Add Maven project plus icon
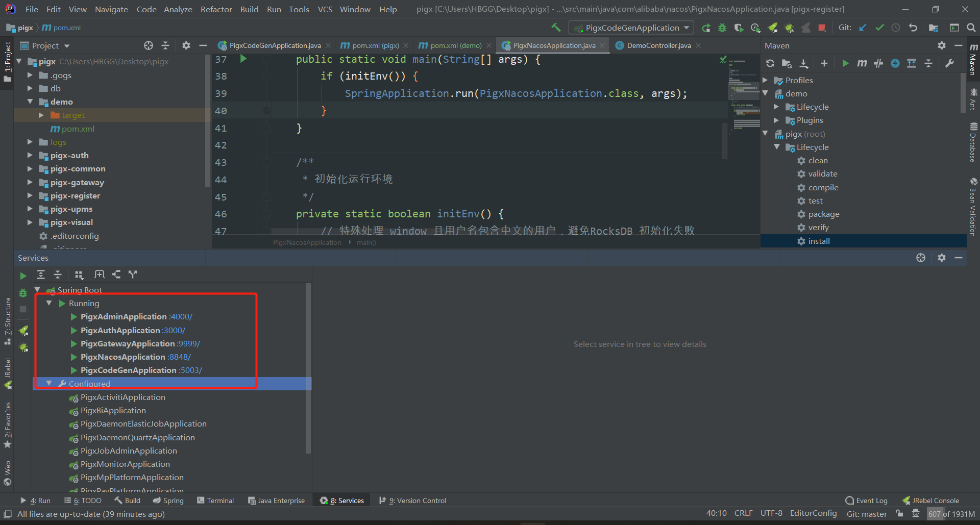The width and height of the screenshot is (980, 525). [824, 63]
